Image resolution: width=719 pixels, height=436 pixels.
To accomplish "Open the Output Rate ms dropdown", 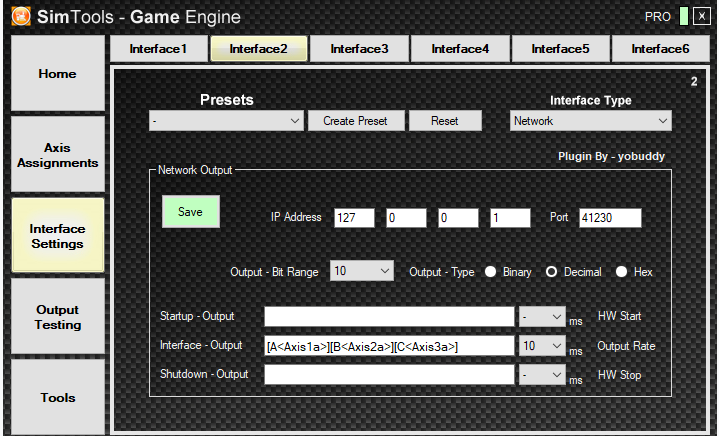I will (542, 346).
